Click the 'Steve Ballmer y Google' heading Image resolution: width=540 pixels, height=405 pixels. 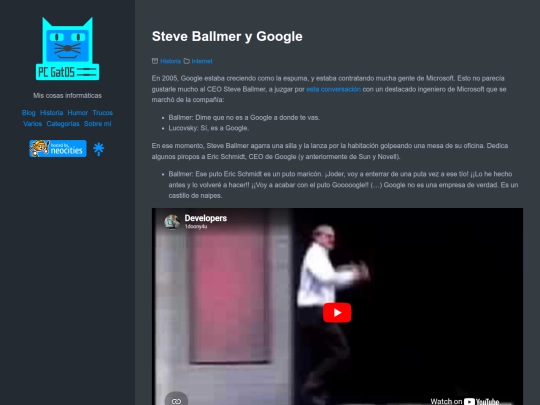(227, 37)
